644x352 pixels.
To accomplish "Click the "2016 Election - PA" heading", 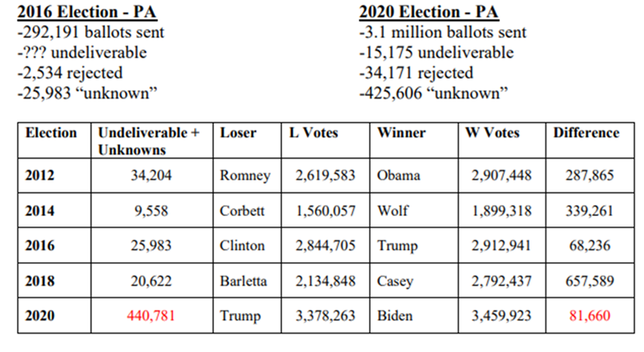I will (x=83, y=14).
